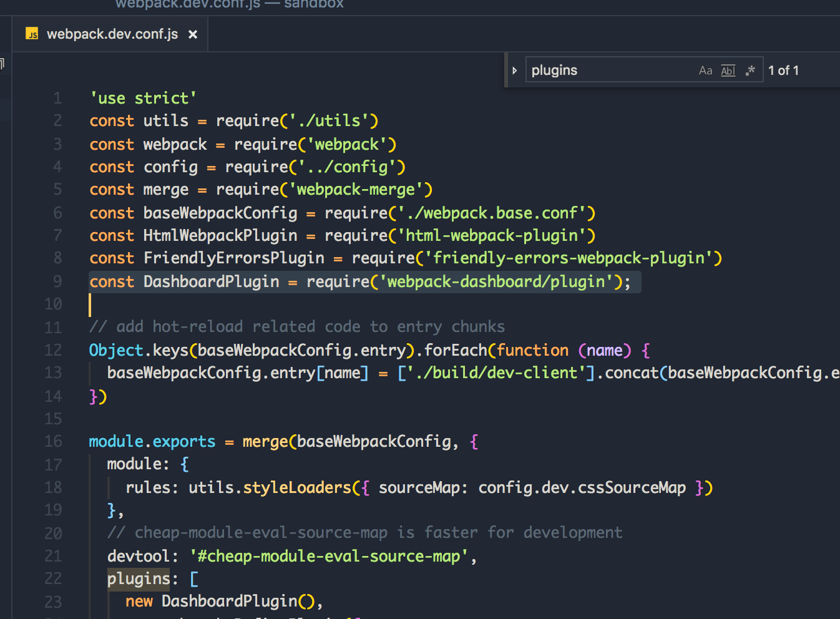Click 'styleLoaders' method in rules line
Screen dimensions: 840x619
pyautogui.click(x=297, y=487)
